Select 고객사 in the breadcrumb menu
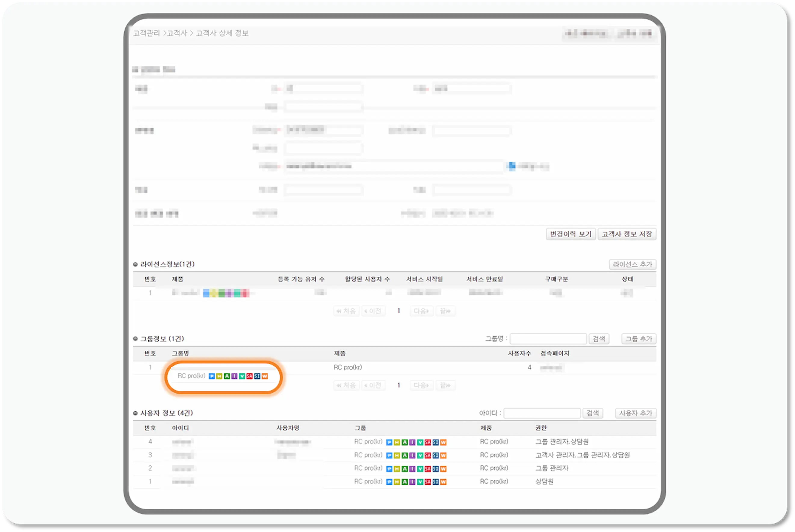The width and height of the screenshot is (795, 532). (x=178, y=33)
